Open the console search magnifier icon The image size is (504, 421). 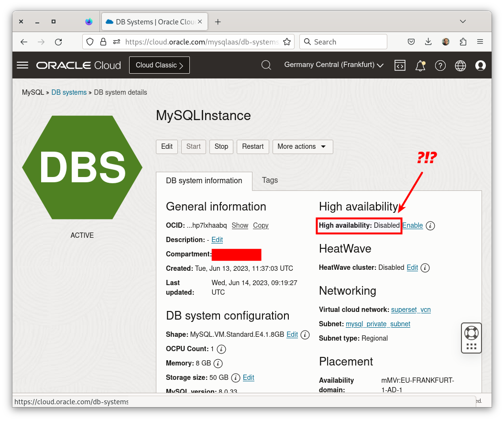pyautogui.click(x=266, y=65)
